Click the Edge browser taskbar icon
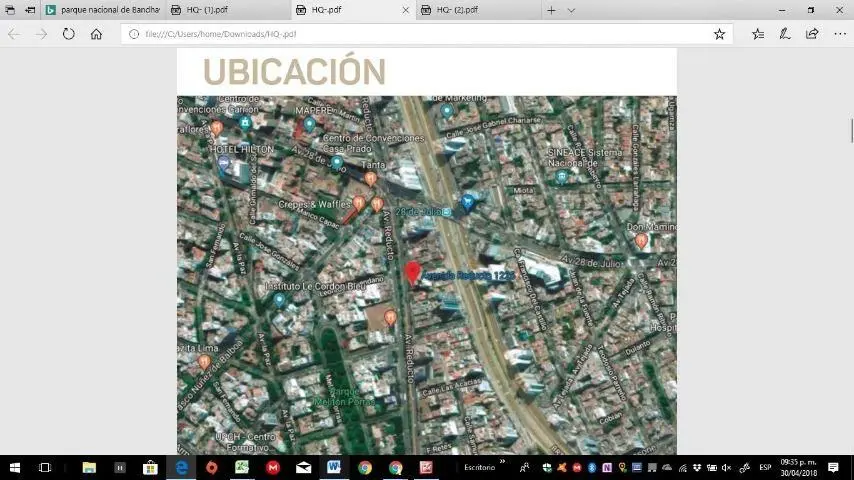The height and width of the screenshot is (480, 854). (181, 467)
